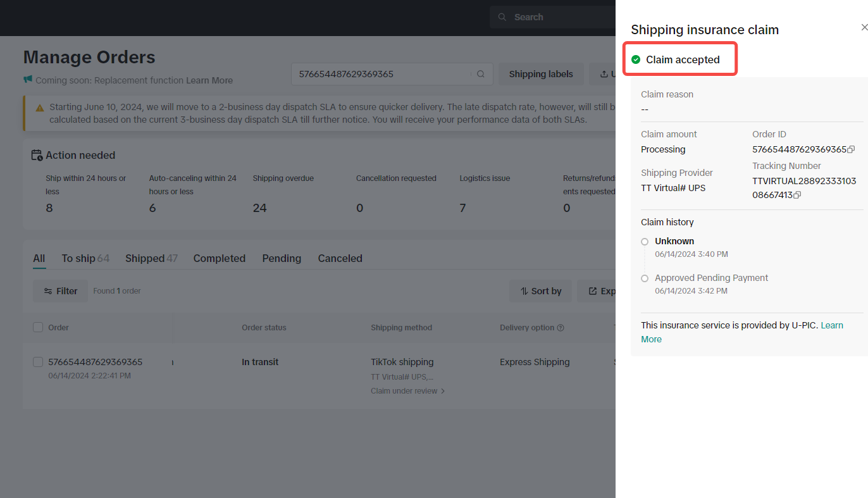Switch to the To ship tab
Viewport: 868px width, 498px height.
coord(78,258)
